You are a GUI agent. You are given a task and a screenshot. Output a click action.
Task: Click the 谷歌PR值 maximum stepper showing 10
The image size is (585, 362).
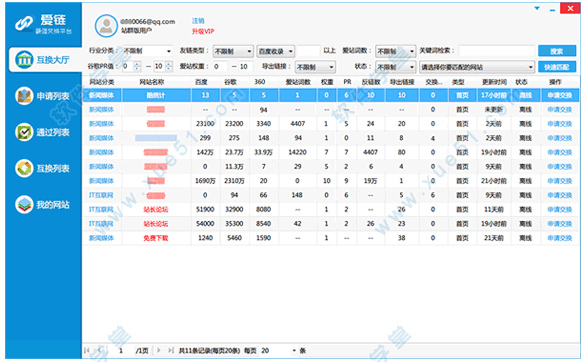163,66
